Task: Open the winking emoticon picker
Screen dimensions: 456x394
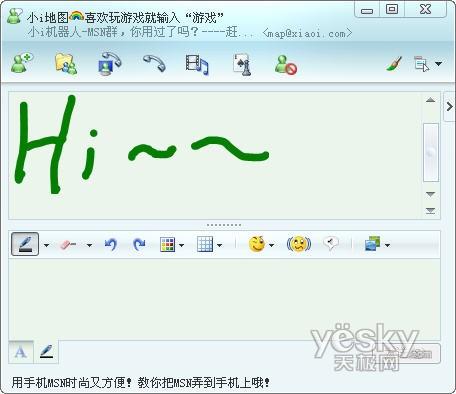Action: click(257, 244)
